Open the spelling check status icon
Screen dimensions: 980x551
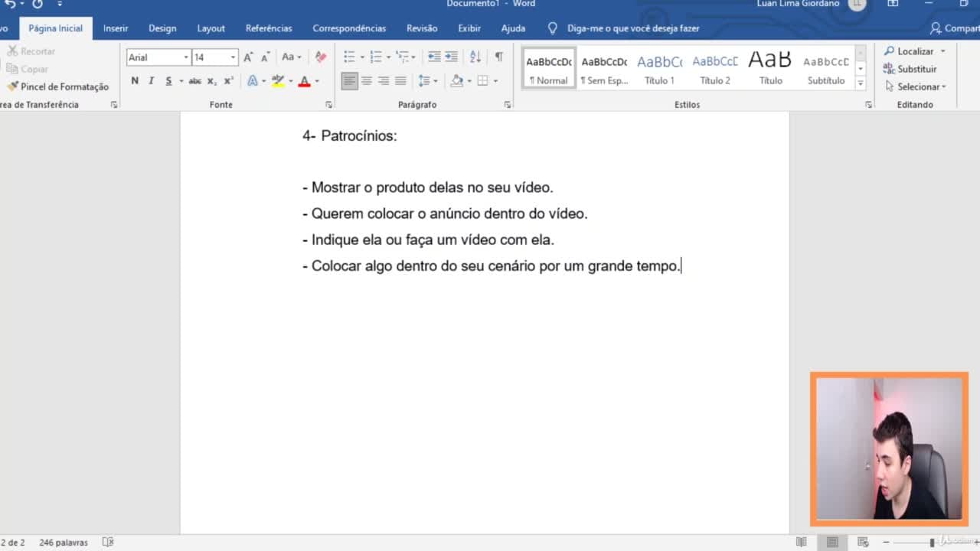tap(108, 542)
